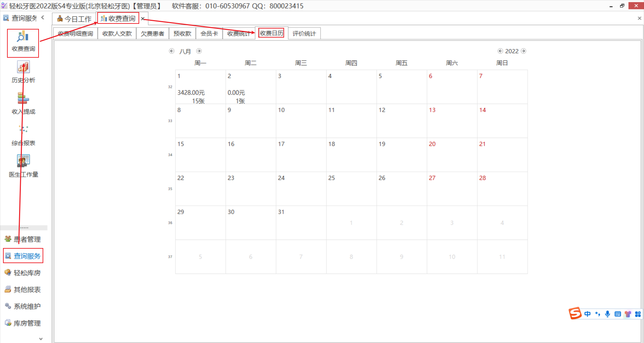Click the 0.00元 amount on day 2
Image resolution: width=644 pixels, height=343 pixels.
236,93
